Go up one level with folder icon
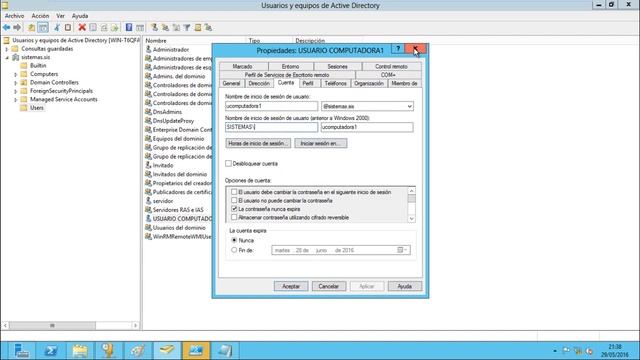640x360 pixels. tap(31, 27)
